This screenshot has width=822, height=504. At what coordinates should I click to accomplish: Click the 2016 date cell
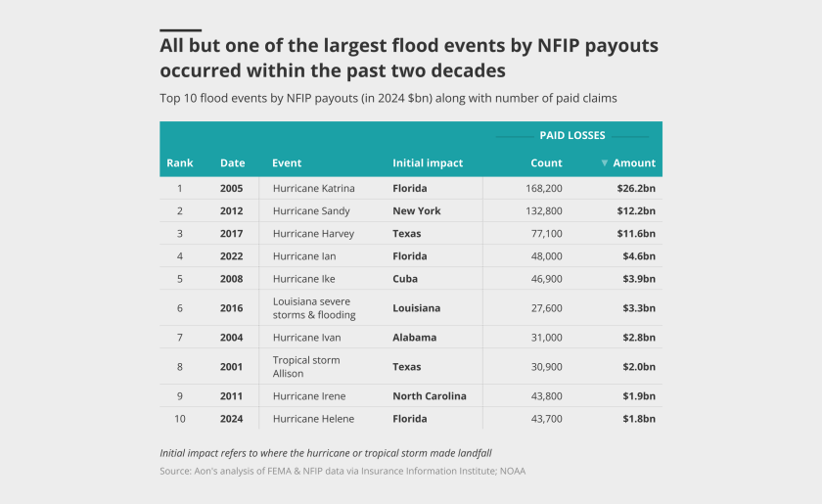[x=231, y=308]
